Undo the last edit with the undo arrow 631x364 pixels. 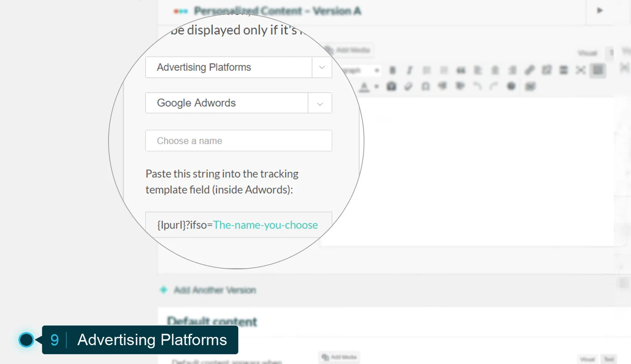click(477, 86)
